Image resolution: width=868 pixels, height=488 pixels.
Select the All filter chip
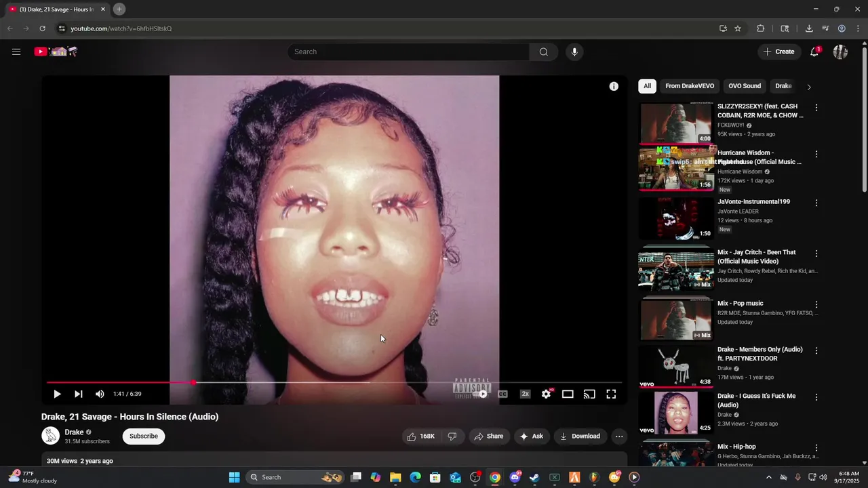click(648, 86)
